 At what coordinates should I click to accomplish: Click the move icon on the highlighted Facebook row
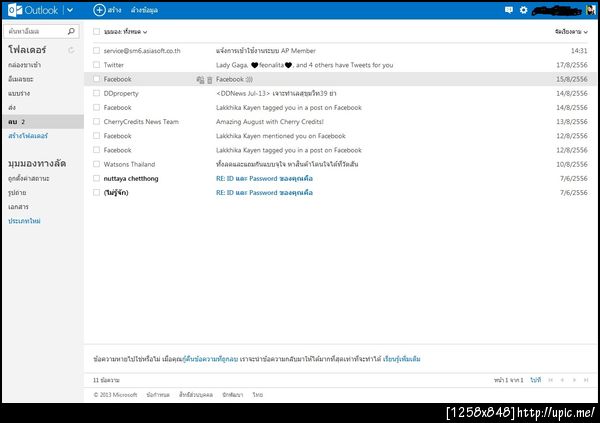pyautogui.click(x=200, y=80)
